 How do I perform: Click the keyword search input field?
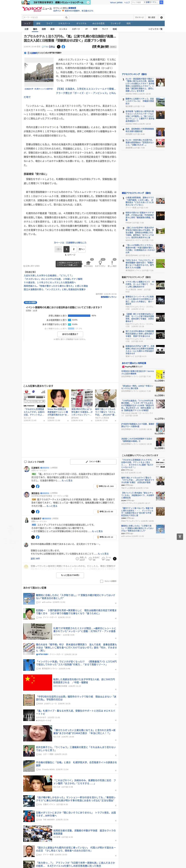click(x=44, y=18)
